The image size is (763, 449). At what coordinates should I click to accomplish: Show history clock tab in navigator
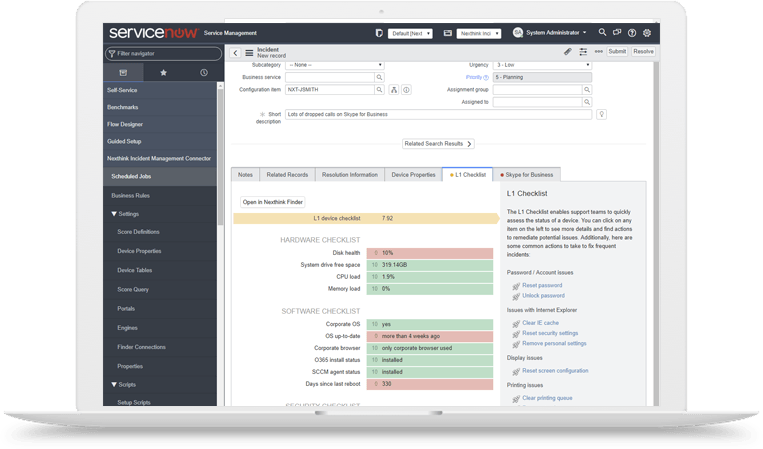tap(203, 72)
